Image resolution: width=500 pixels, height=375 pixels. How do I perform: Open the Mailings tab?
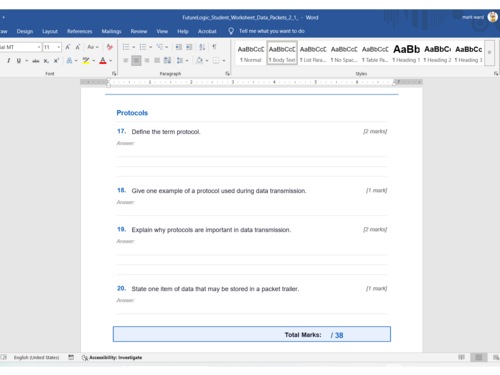[111, 31]
